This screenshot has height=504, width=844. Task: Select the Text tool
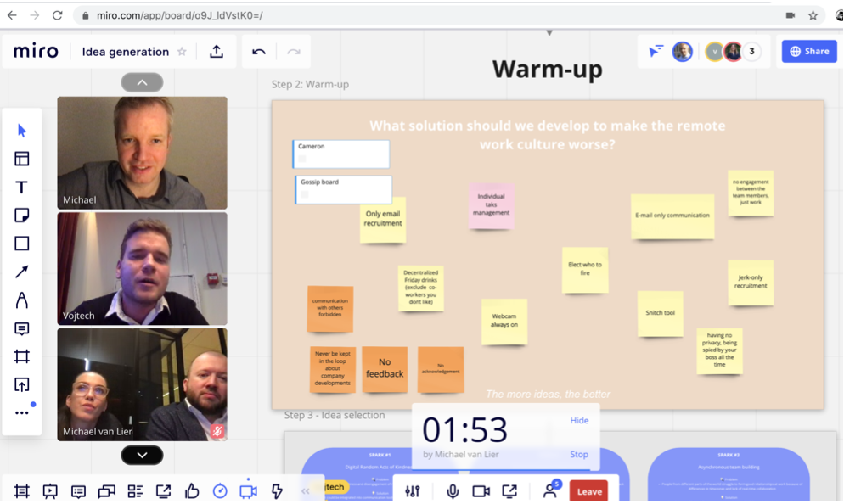(21, 188)
